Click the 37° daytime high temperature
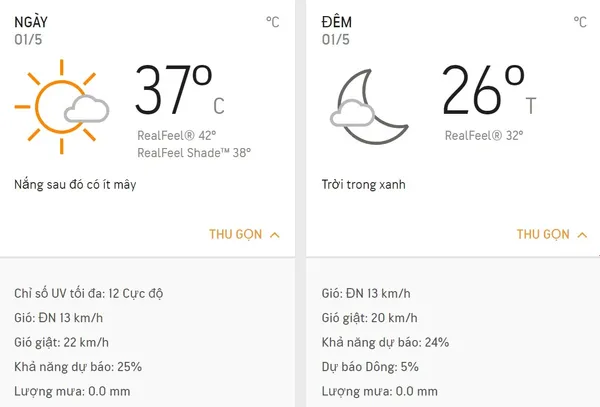600x407 pixels. 174,90
